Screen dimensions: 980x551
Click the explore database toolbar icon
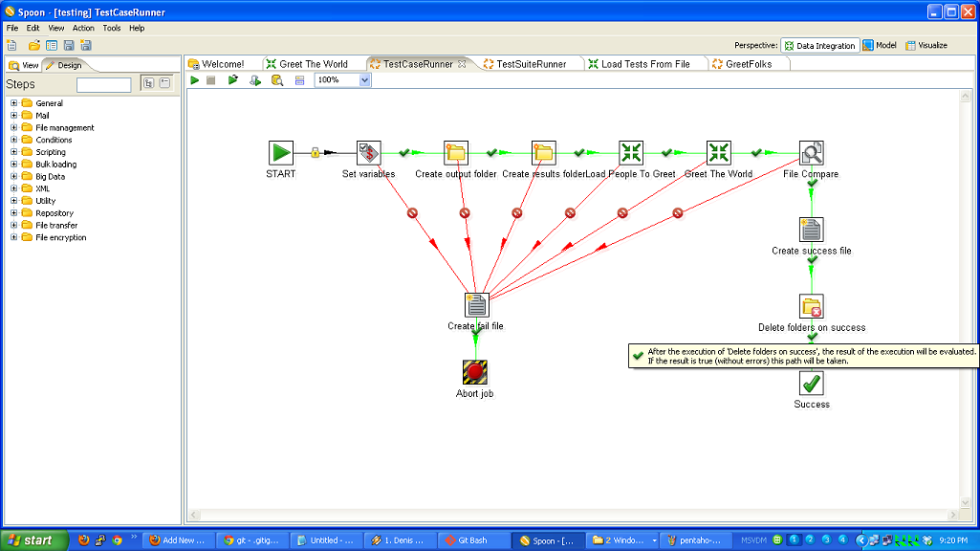pos(277,80)
